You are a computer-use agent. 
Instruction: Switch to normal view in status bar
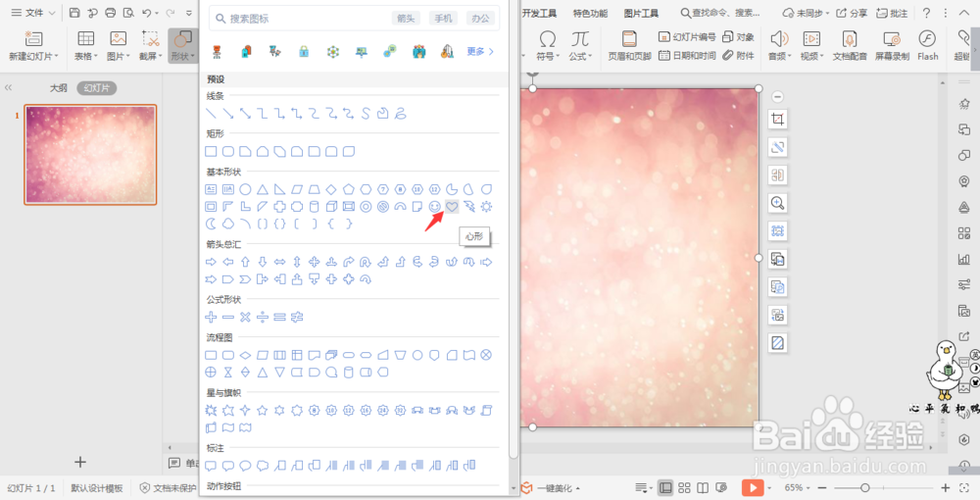pyautogui.click(x=665, y=487)
